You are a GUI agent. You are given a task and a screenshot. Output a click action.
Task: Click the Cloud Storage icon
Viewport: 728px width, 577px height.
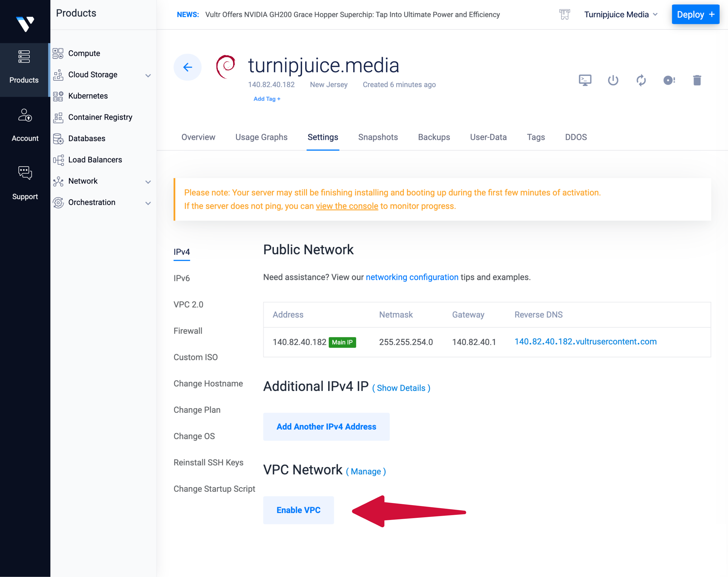pos(58,75)
